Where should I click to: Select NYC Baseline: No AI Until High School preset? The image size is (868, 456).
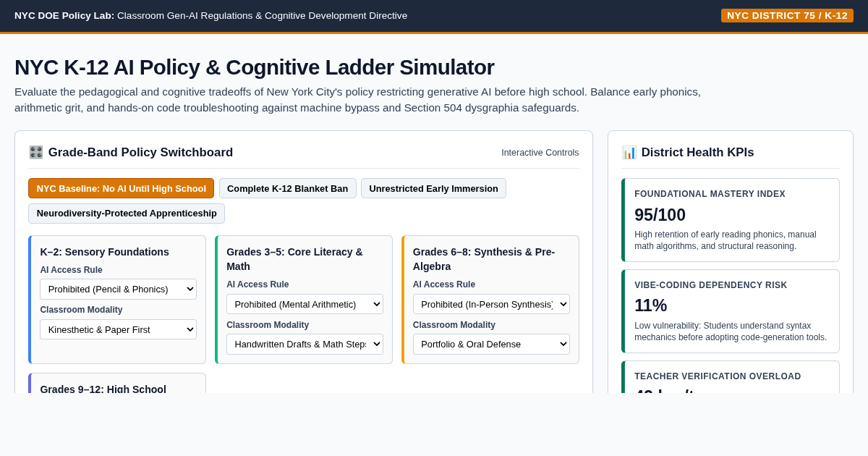click(122, 188)
